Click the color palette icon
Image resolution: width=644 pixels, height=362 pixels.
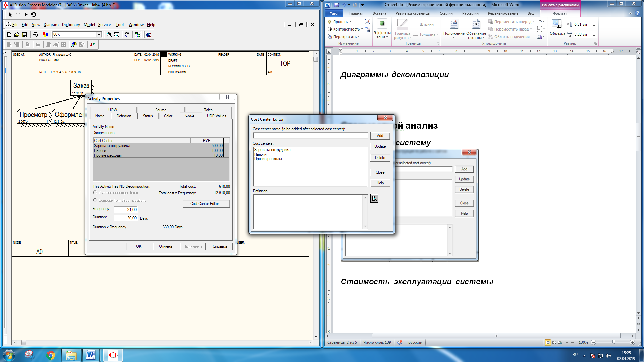[46, 35]
